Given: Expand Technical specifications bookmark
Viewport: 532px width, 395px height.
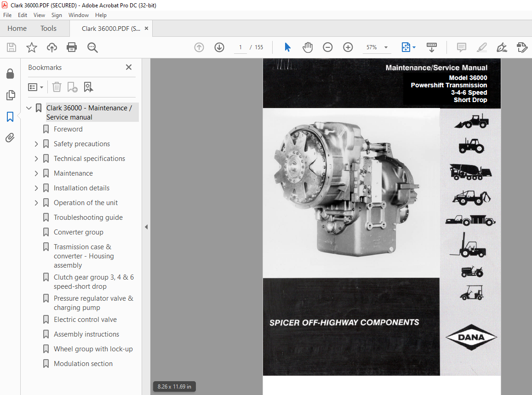Looking at the screenshot, I should pos(36,159).
